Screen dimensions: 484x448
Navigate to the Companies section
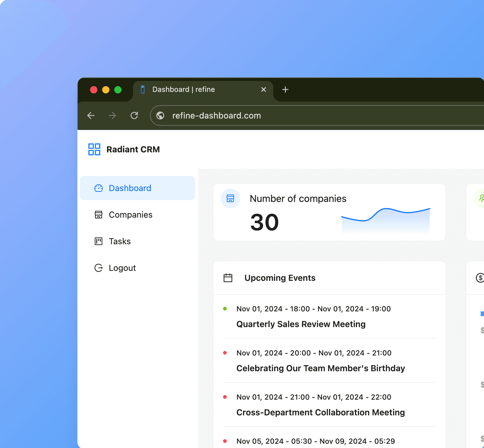pyautogui.click(x=130, y=214)
